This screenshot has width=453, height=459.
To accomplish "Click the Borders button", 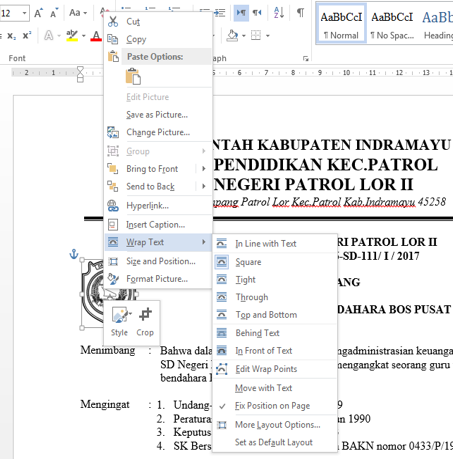I will 256,35.
